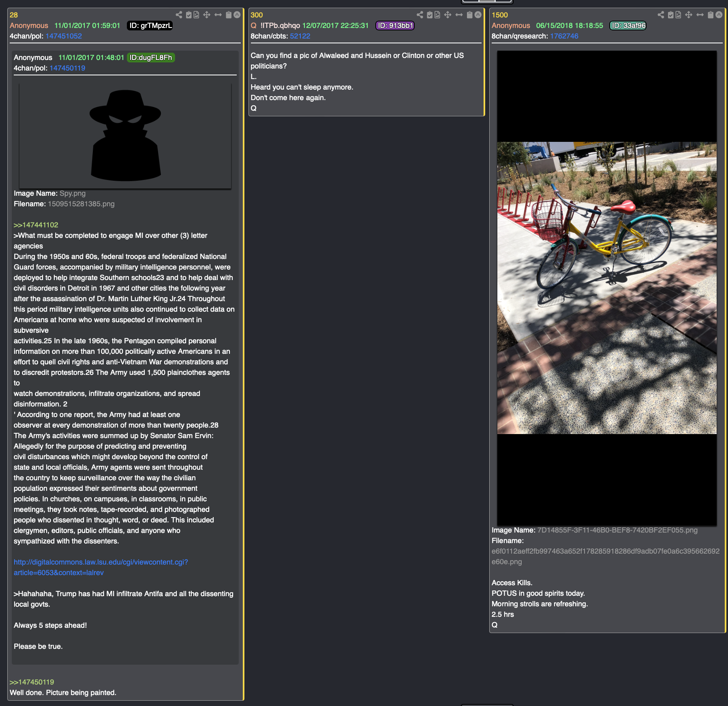Viewport: 728px width, 706px height.
Task: Click the four-way move arrows on post 28
Action: click(x=207, y=15)
